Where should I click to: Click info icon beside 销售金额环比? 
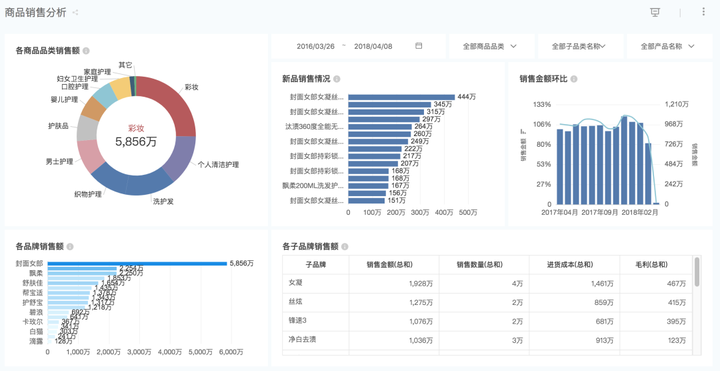tap(574, 79)
